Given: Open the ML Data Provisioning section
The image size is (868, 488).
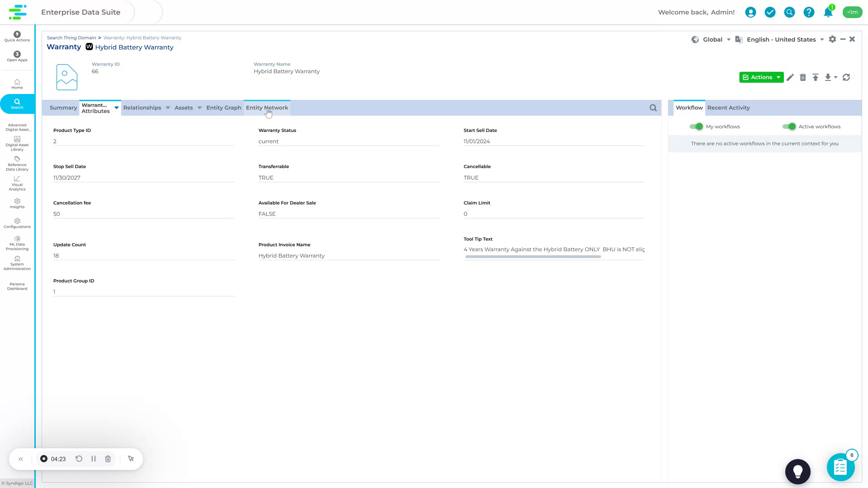Looking at the screenshot, I should coord(17,243).
